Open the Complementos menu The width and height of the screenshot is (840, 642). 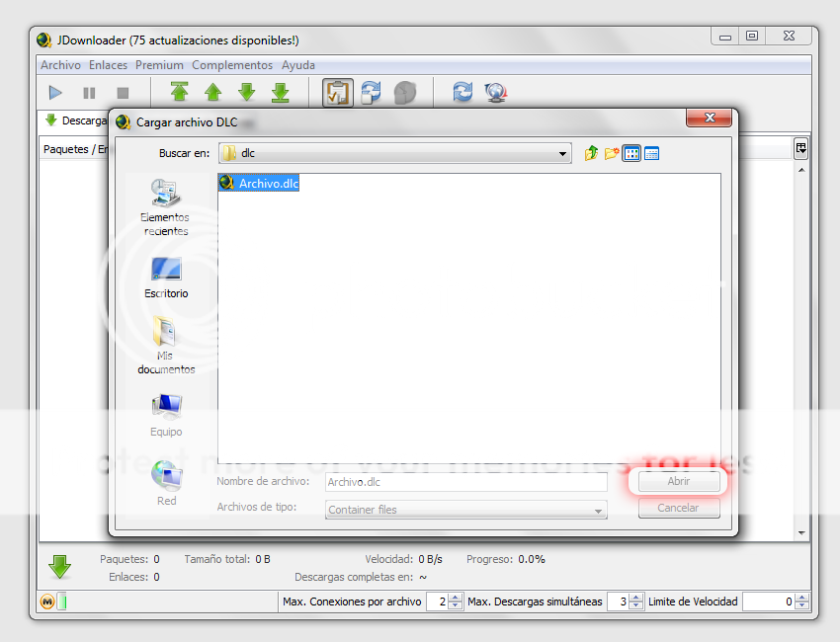232,65
